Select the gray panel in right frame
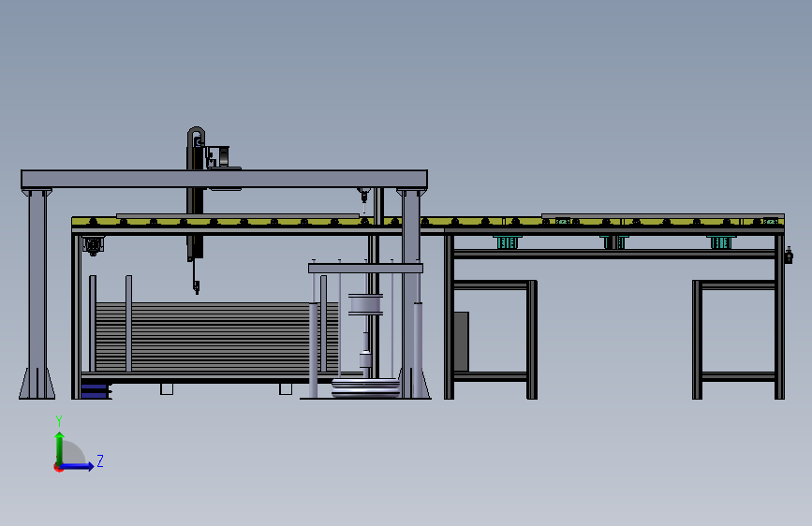Viewport: 812px width, 526px height. pos(462,342)
